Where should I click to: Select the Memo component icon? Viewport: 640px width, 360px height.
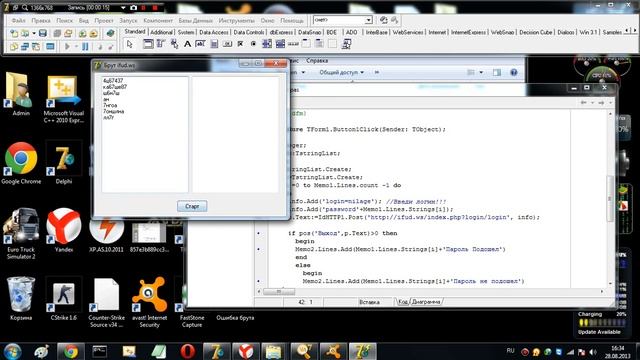[214, 44]
